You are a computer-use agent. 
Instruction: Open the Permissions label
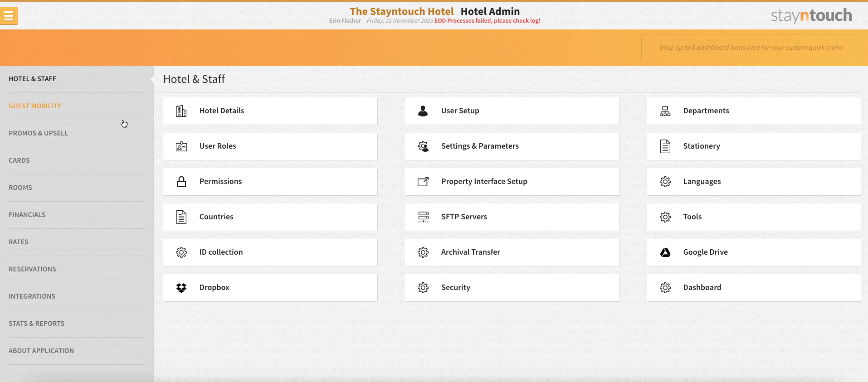click(x=220, y=181)
